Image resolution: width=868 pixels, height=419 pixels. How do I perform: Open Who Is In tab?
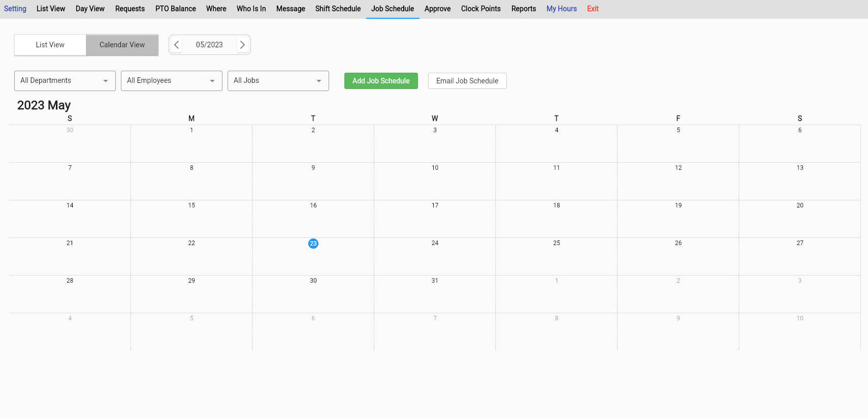(x=251, y=9)
